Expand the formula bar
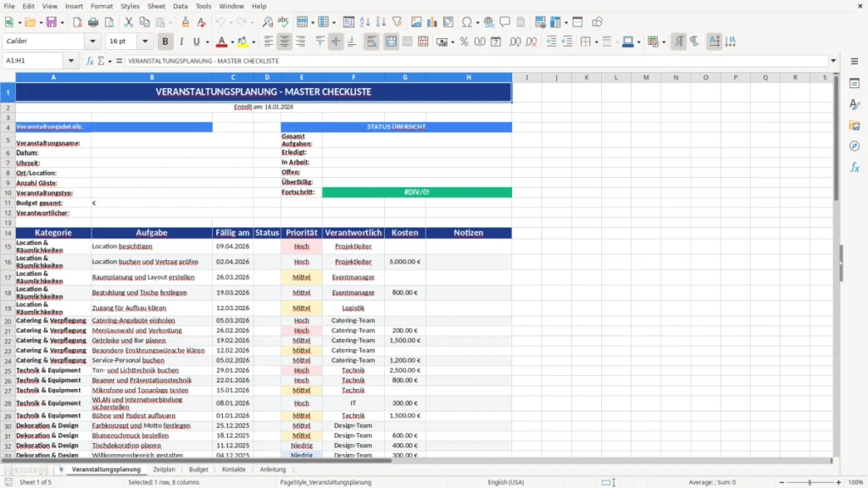Screen dimensions: 868x488 click(833, 61)
